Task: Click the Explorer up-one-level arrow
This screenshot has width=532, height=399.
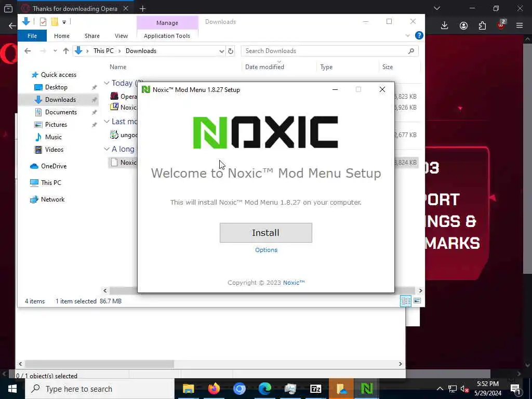Action: click(66, 51)
